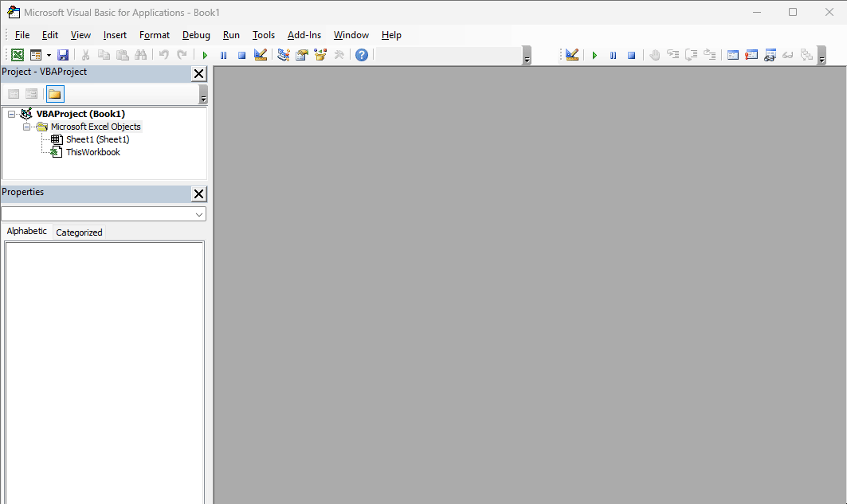Click Break pause icon beside Redo

(223, 55)
